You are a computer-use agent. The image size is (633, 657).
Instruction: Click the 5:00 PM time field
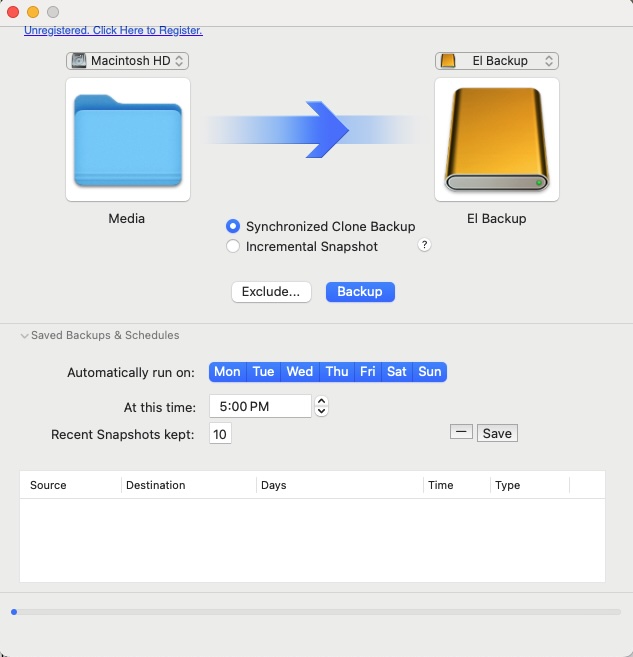(x=260, y=406)
